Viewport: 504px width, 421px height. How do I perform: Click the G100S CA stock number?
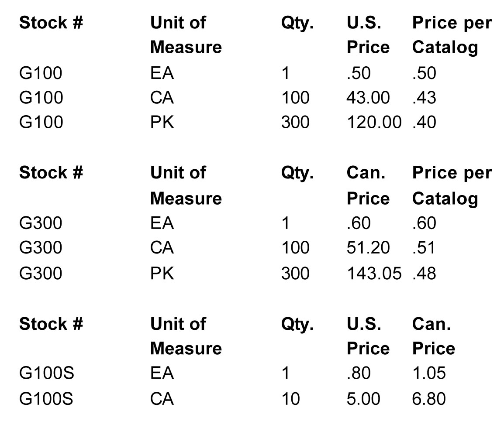[46, 398]
